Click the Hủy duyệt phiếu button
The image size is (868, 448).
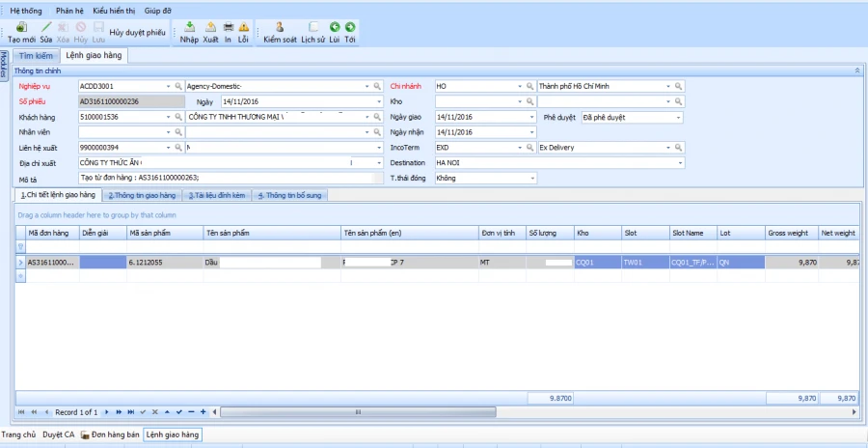pos(137,33)
